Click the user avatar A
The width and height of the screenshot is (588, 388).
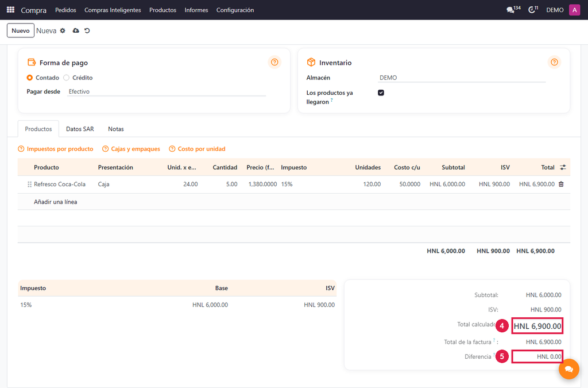pyautogui.click(x=574, y=10)
